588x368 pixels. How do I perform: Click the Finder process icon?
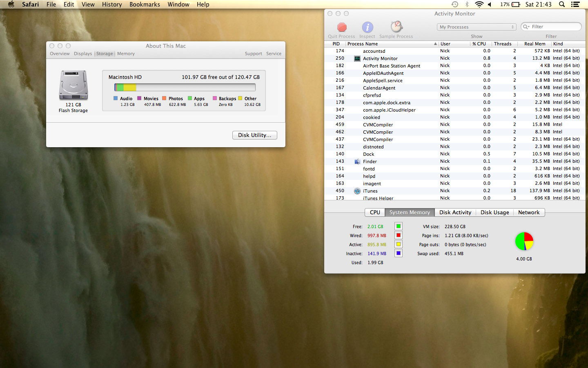(x=357, y=162)
